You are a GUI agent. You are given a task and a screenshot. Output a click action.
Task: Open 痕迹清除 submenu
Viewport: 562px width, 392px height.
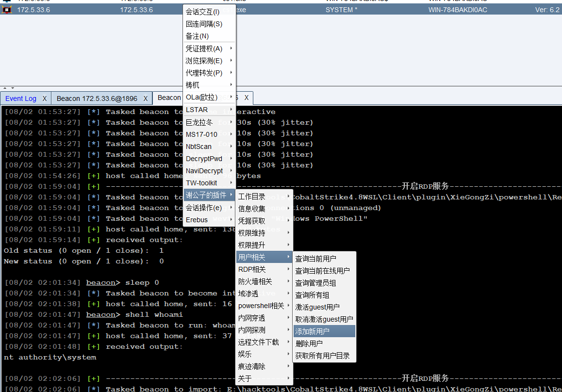tap(264, 367)
